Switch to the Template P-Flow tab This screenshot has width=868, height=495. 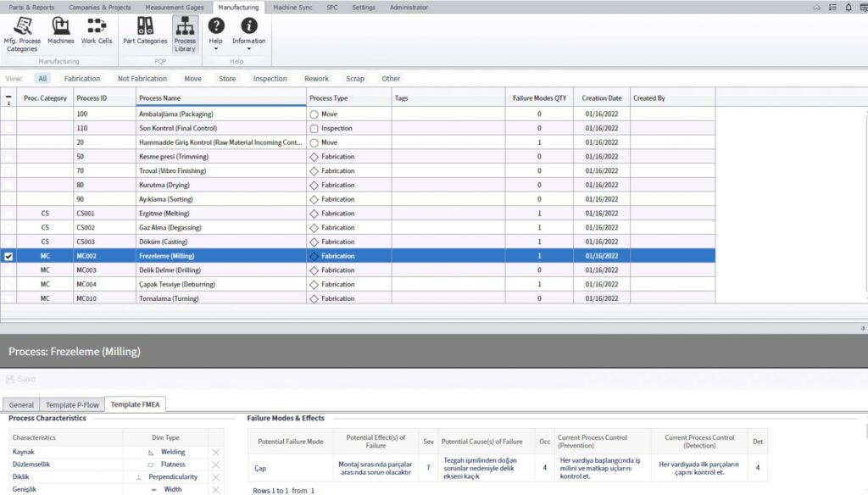(72, 405)
